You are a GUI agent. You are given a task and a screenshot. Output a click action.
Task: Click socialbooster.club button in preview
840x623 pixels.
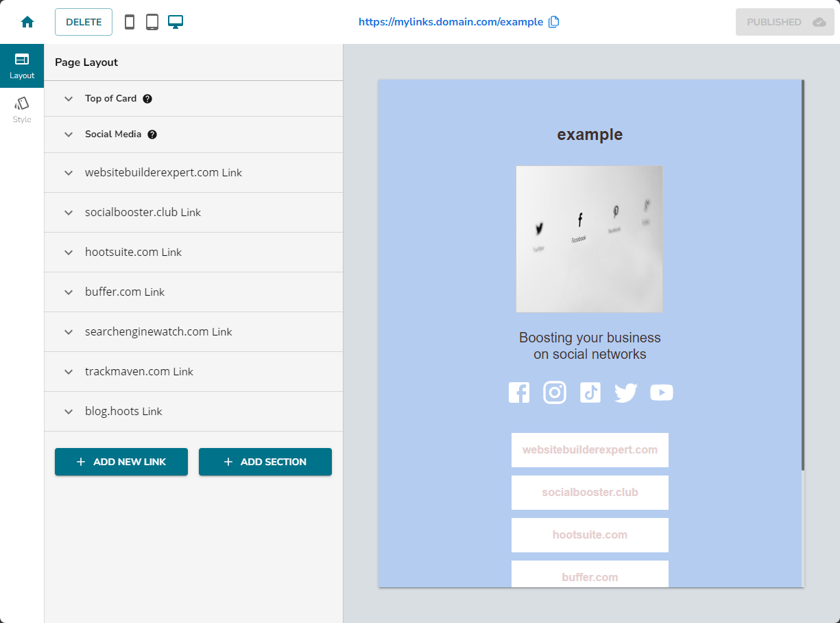590,493
